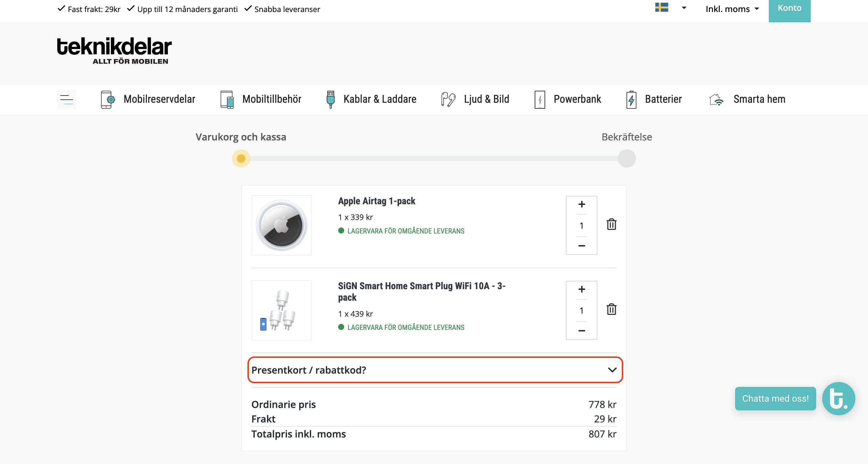
Task: Expand Presentkort / rabattkod section
Action: click(x=435, y=370)
